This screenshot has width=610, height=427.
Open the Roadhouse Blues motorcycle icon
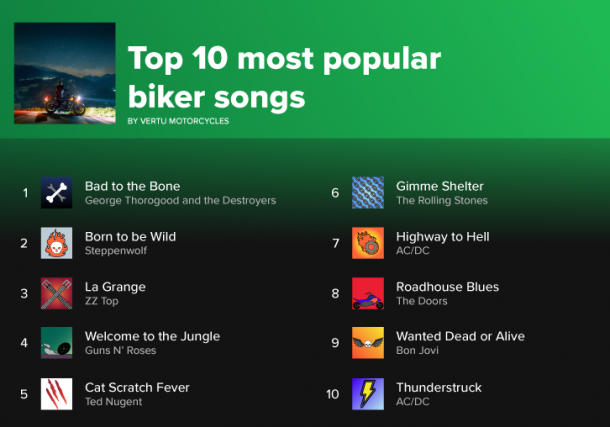pyautogui.click(x=368, y=293)
